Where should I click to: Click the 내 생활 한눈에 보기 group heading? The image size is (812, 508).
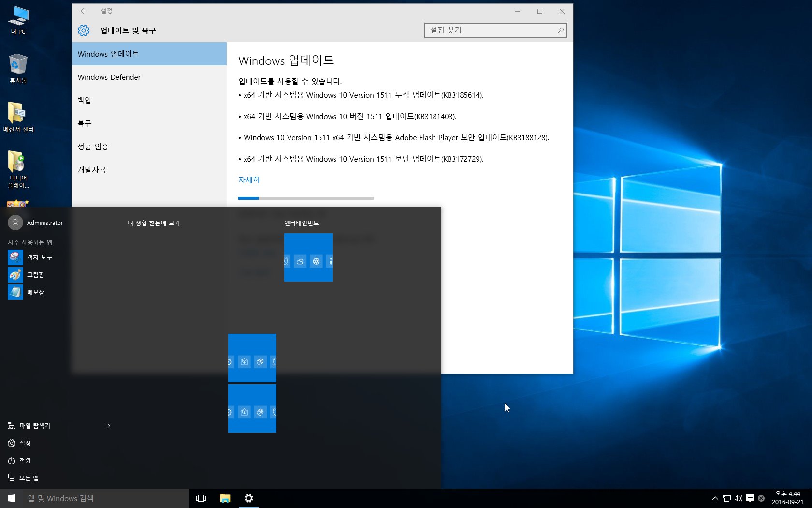point(154,223)
